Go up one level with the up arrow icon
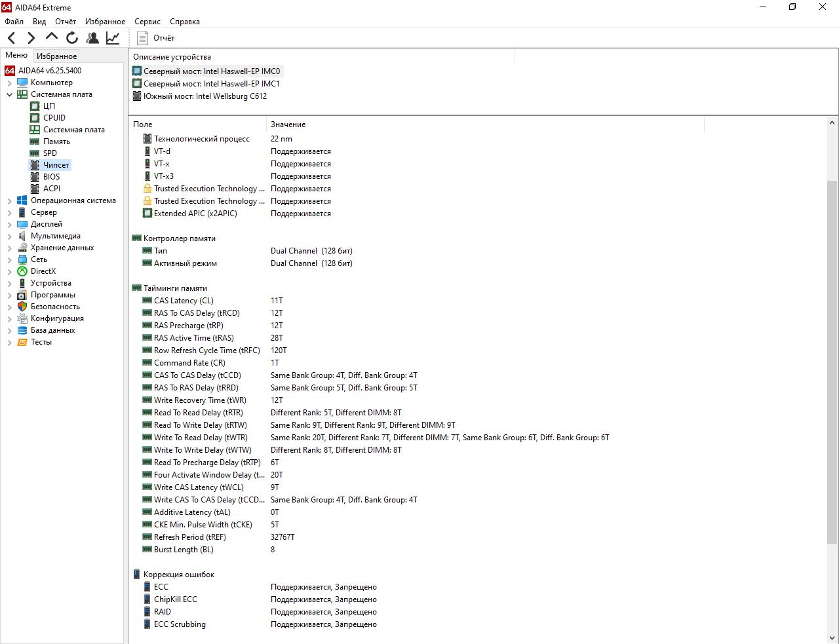Viewport: 839px width, 644px height. click(x=52, y=37)
